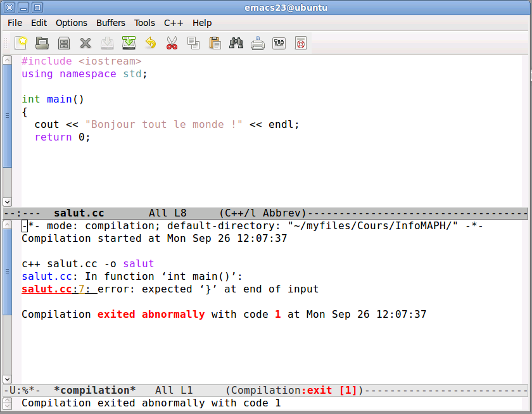
Task: Open the Options menu
Action: point(71,23)
